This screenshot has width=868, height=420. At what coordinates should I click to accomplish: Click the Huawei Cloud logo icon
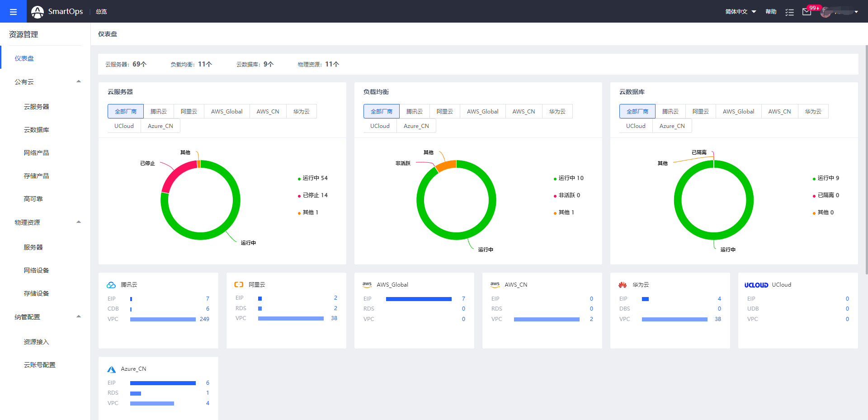[623, 285]
